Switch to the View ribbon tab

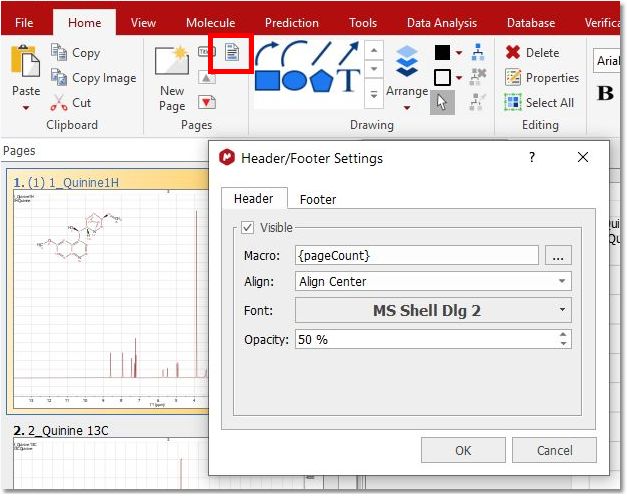point(143,23)
